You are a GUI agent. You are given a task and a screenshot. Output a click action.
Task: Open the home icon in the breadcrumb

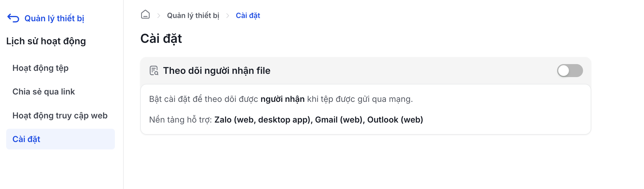tap(145, 14)
